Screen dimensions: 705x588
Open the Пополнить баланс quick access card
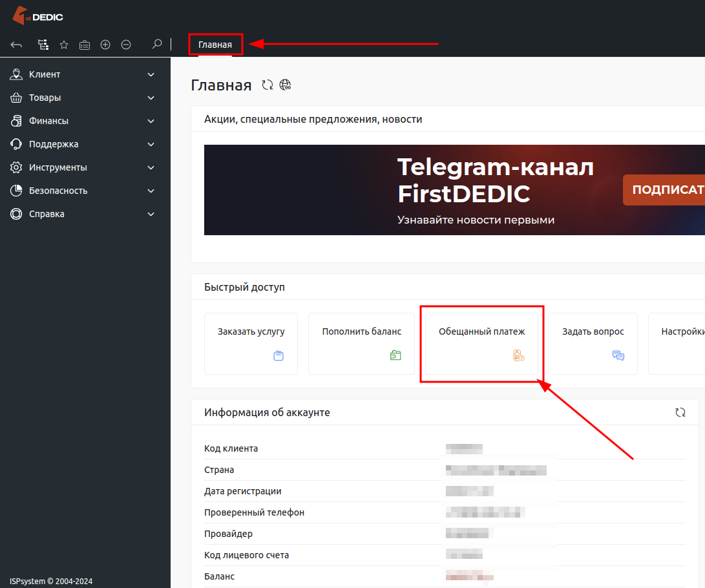click(x=361, y=344)
